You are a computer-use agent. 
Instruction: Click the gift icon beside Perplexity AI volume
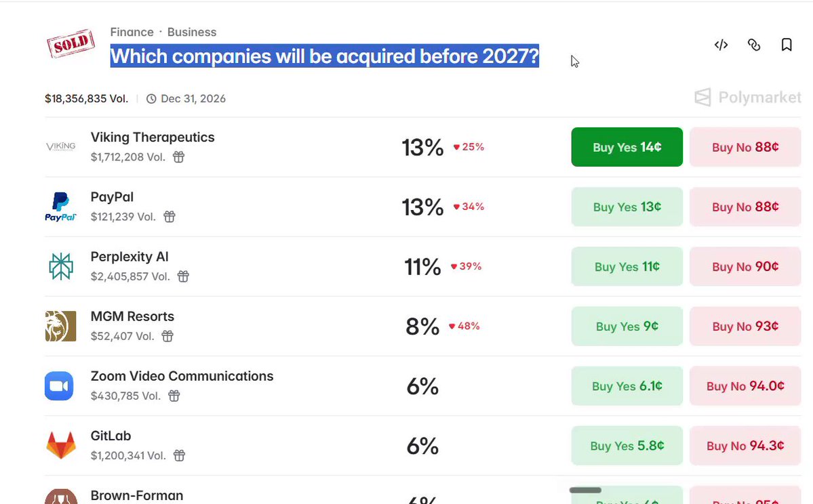click(183, 276)
